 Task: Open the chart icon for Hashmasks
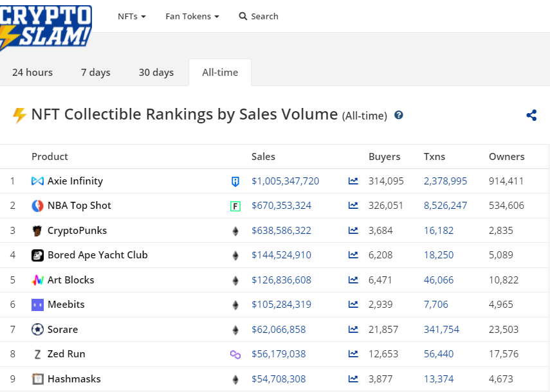(353, 379)
